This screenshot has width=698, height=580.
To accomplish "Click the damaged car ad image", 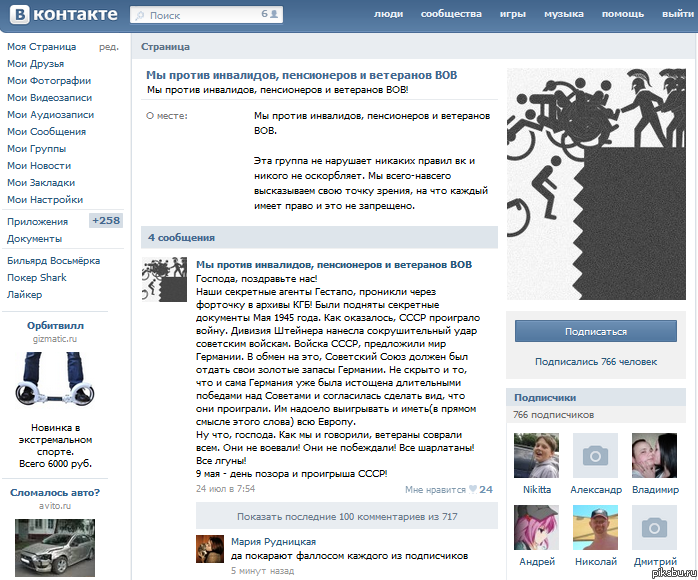I will pos(55,548).
